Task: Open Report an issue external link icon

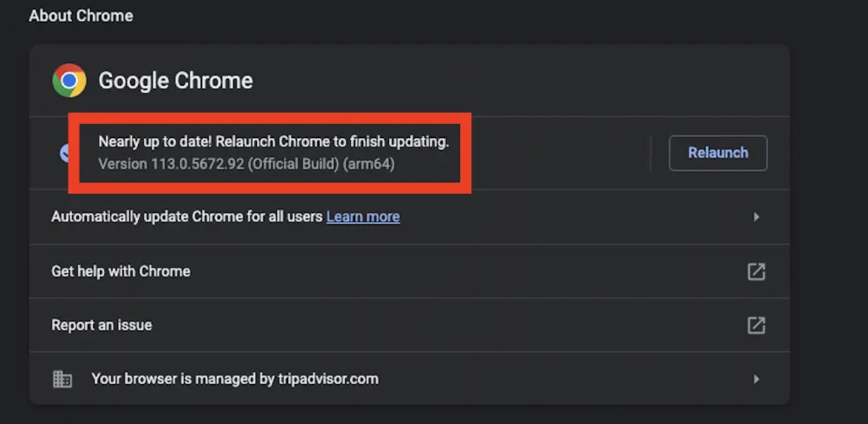Action: (x=756, y=325)
